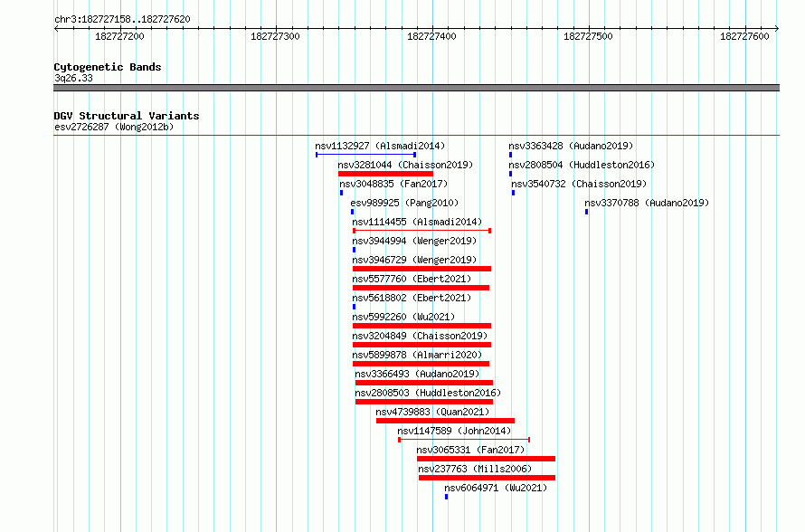805x532 pixels.
Task: Open nsv3944994 (Wenger2019) label
Action: [x=414, y=241]
